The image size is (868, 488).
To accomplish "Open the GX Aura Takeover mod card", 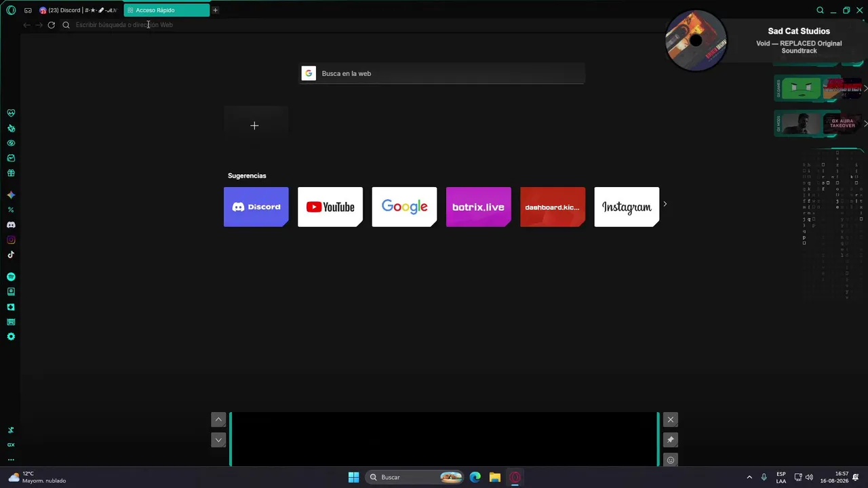I will (x=842, y=123).
